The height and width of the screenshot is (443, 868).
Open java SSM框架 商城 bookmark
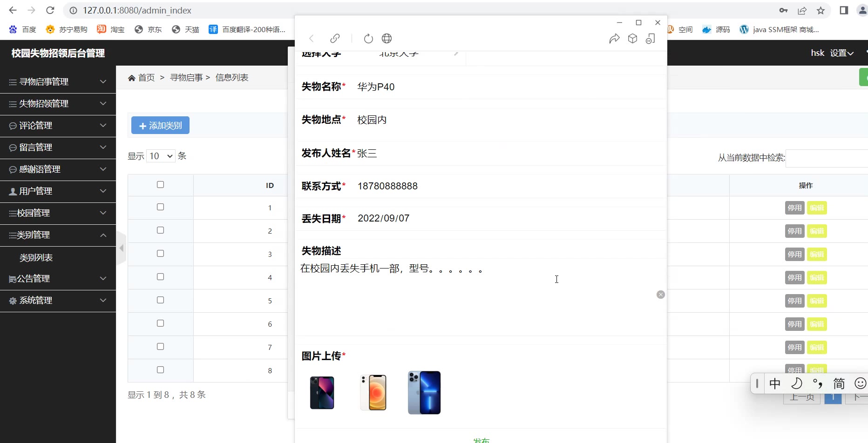[780, 29]
